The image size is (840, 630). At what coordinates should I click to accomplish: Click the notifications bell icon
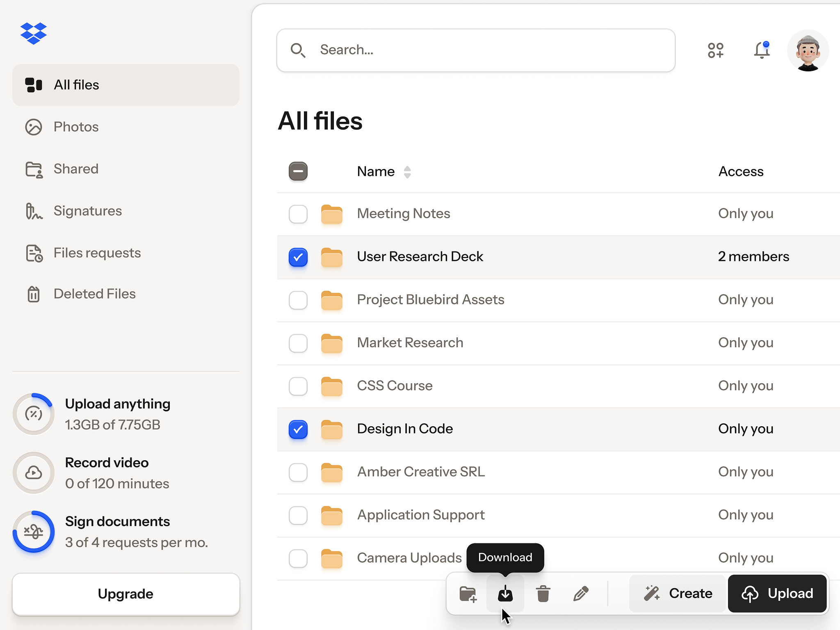point(762,50)
